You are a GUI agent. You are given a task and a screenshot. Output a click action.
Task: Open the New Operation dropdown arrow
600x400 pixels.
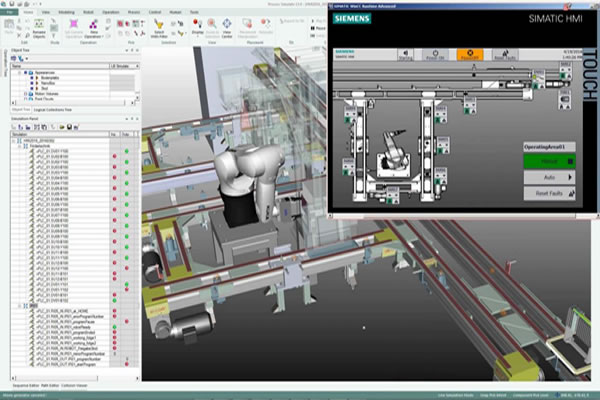(102, 37)
